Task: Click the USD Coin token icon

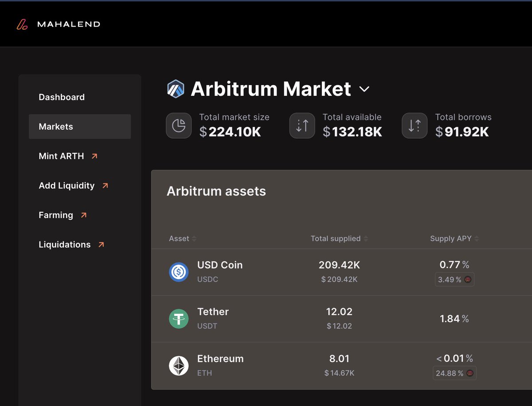Action: 179,272
